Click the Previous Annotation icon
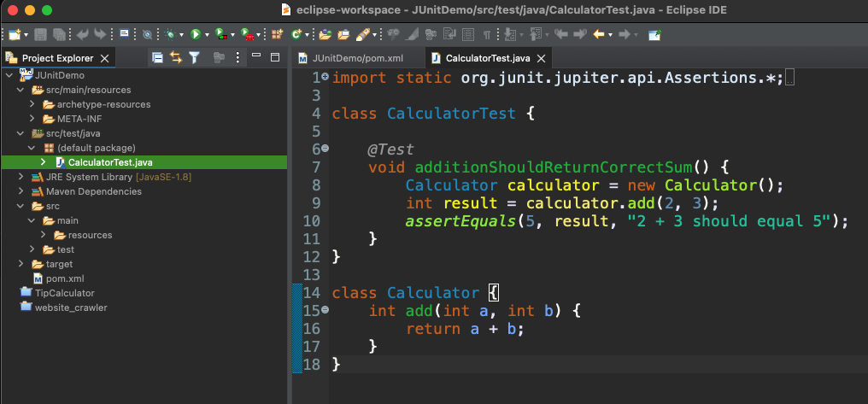This screenshot has height=404, width=868. pos(536,35)
